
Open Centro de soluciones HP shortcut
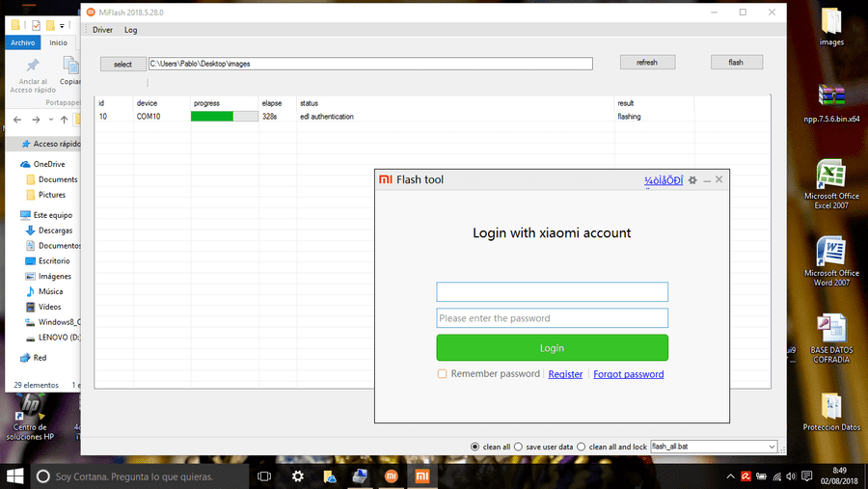[30, 417]
